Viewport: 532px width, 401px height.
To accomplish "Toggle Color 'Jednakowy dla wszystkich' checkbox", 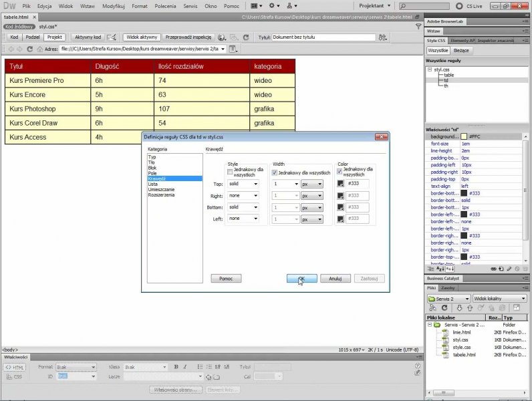I will click(x=339, y=171).
